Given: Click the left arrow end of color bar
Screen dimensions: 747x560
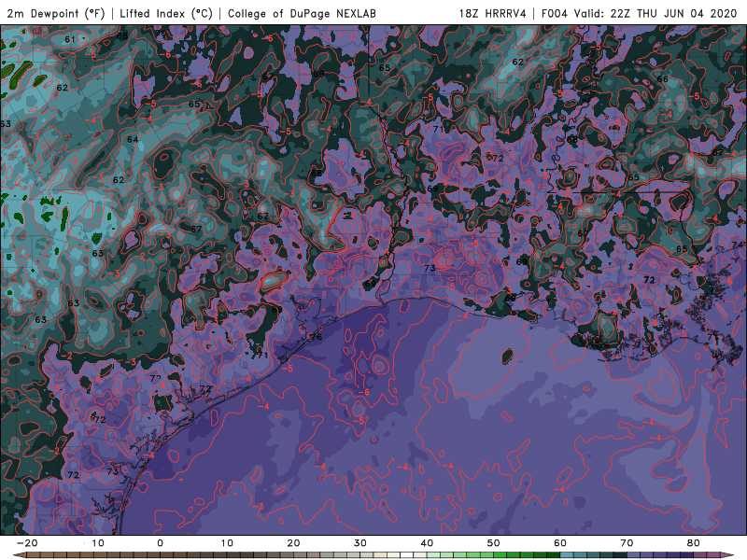Looking at the screenshot, I should pyautogui.click(x=19, y=555).
